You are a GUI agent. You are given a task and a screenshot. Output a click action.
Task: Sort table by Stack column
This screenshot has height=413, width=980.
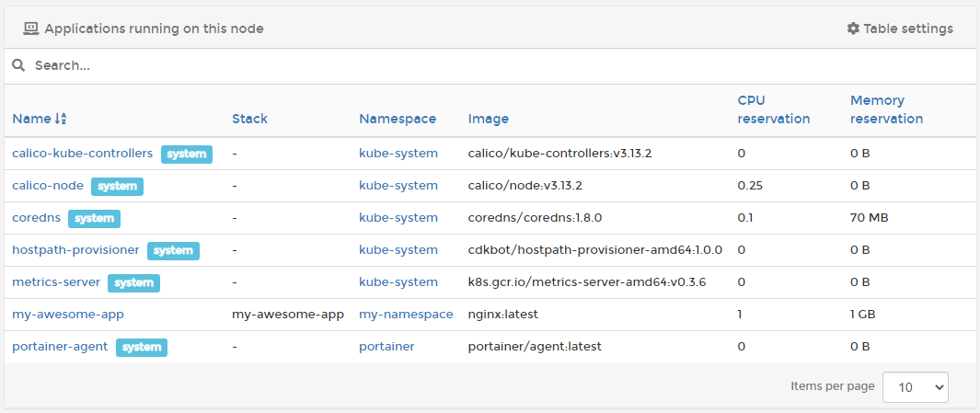(x=249, y=119)
